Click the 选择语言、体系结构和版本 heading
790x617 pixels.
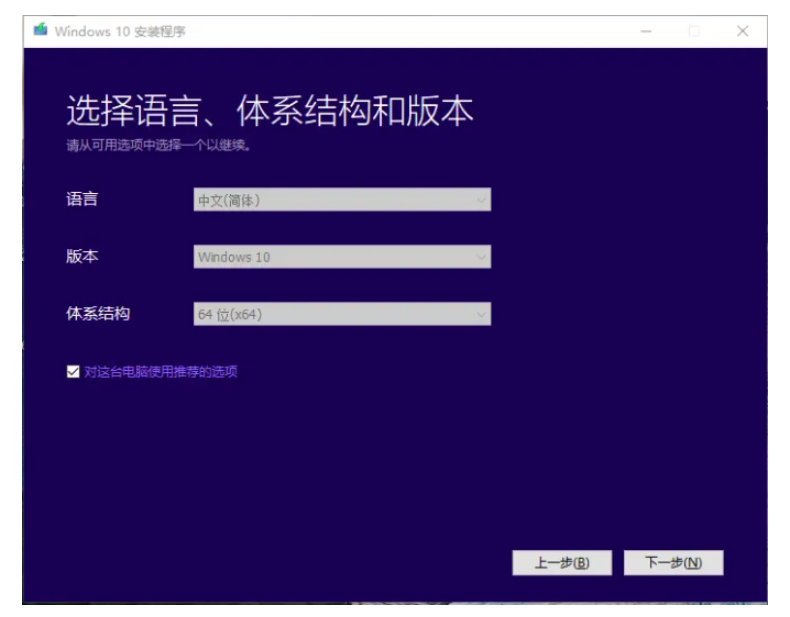tap(270, 111)
